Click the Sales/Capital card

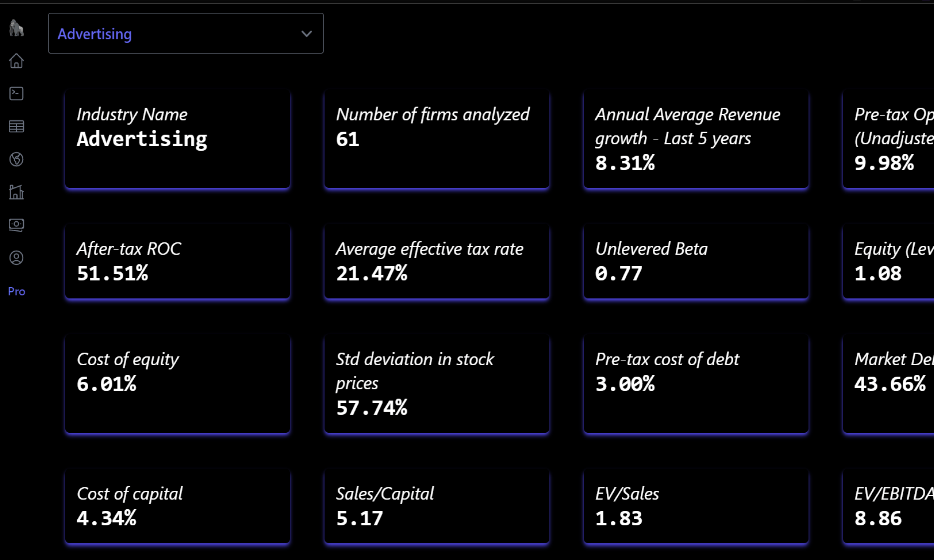[436, 506]
